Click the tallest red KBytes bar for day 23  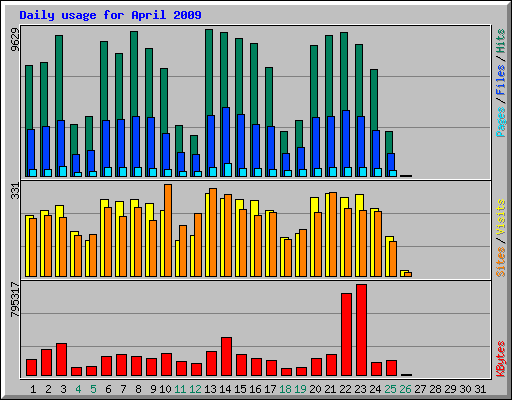361,330
